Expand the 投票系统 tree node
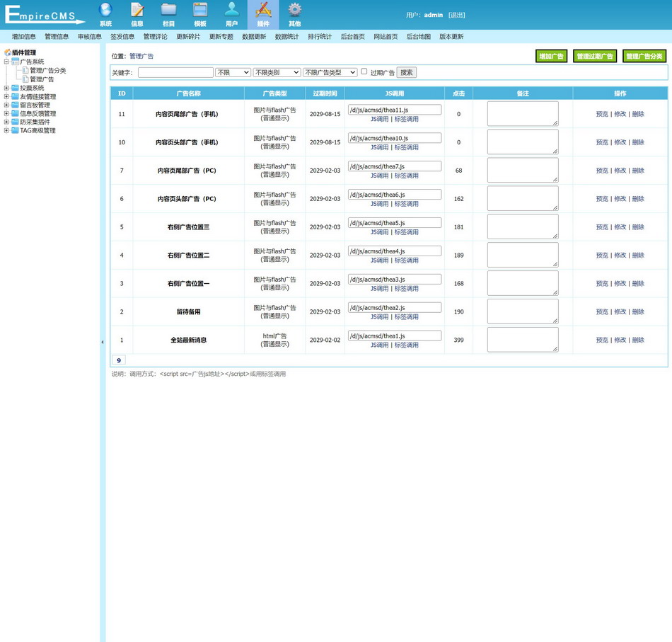The width and height of the screenshot is (672, 642). click(6, 88)
